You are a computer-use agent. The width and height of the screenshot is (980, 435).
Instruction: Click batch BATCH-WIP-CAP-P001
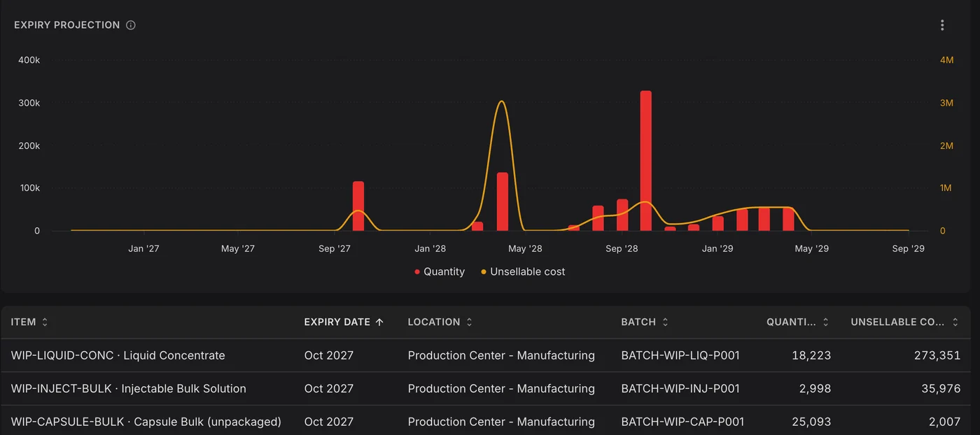tap(682, 422)
